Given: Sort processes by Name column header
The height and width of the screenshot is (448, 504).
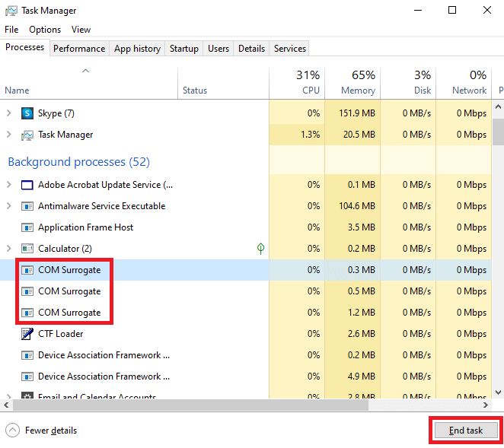Looking at the screenshot, I should pyautogui.click(x=89, y=83).
